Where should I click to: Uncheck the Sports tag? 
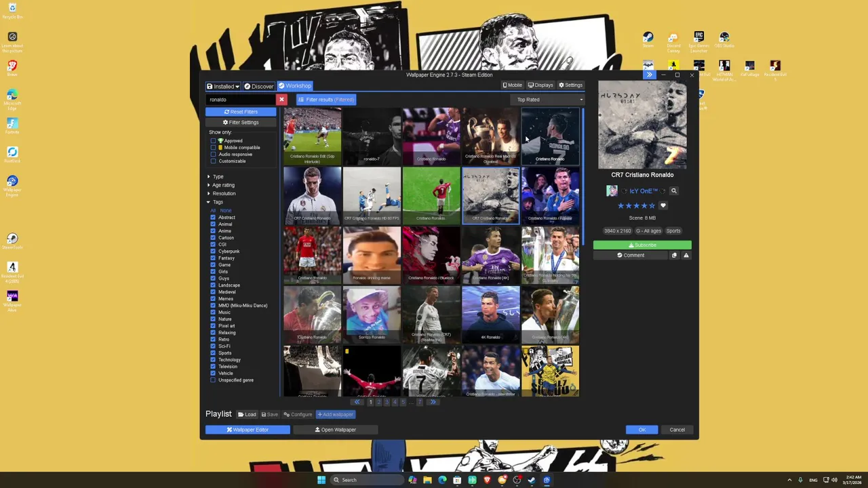(213, 353)
